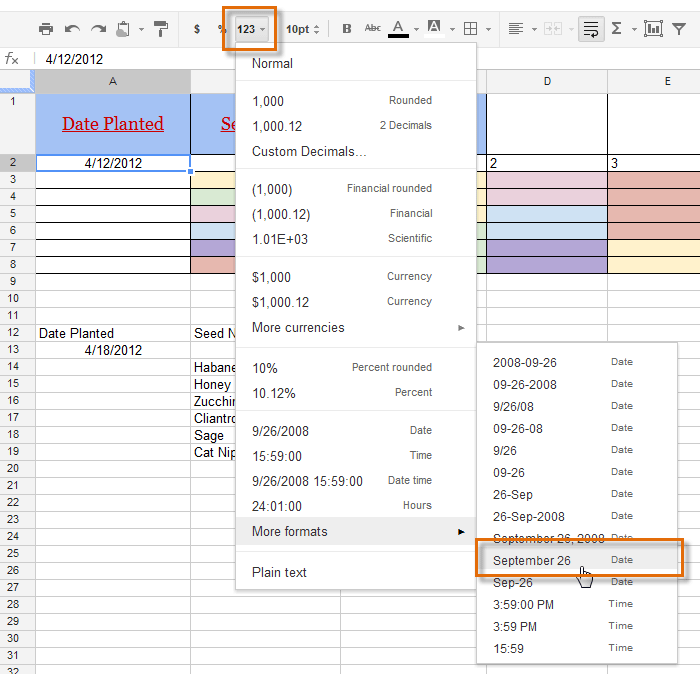Select the 3:59 PM time format
This screenshot has width=700, height=674.
[x=577, y=626]
